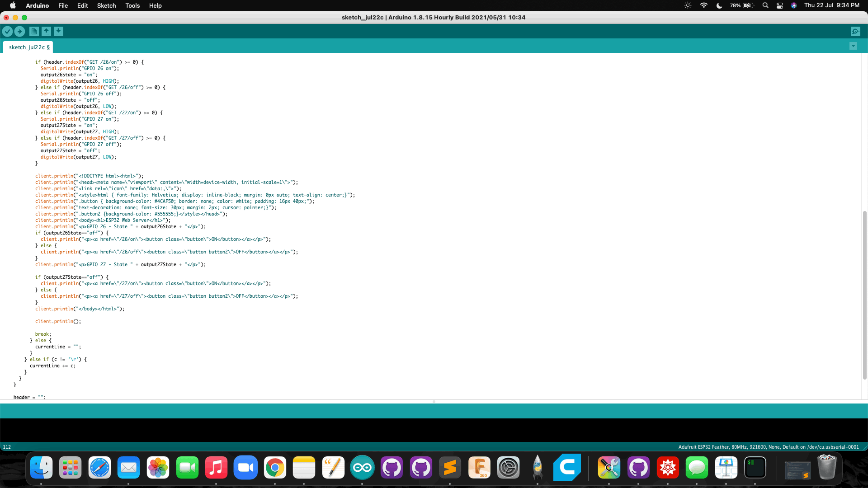Click the rocket icon in the dock

click(x=538, y=467)
